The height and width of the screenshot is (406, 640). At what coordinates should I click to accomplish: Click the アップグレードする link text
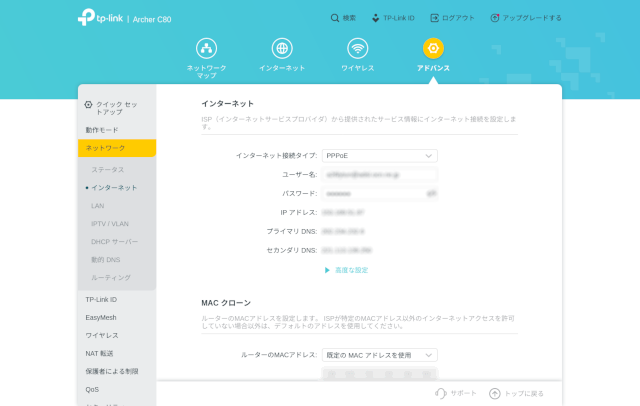532,18
